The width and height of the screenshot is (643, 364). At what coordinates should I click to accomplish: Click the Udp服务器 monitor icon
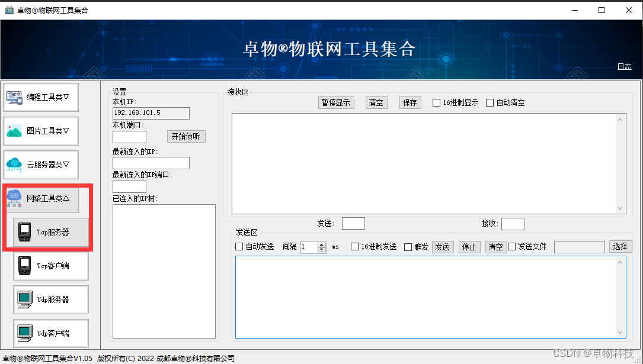coord(25,299)
